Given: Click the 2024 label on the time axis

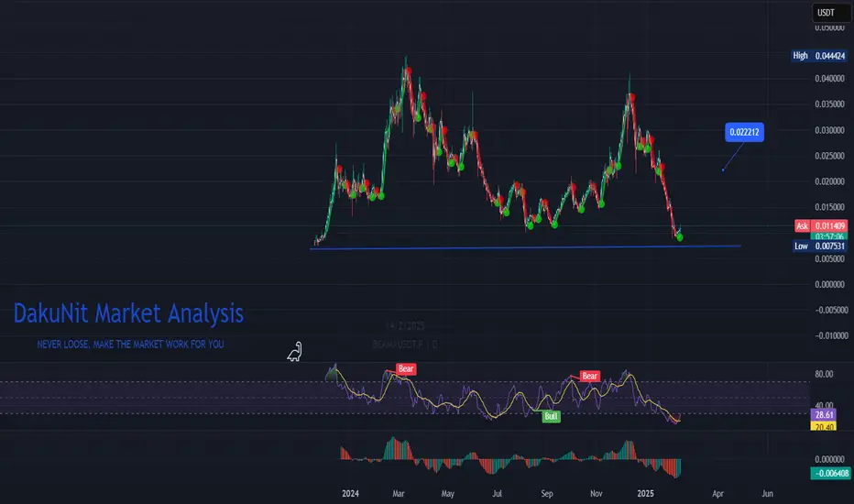Looking at the screenshot, I should point(350,494).
